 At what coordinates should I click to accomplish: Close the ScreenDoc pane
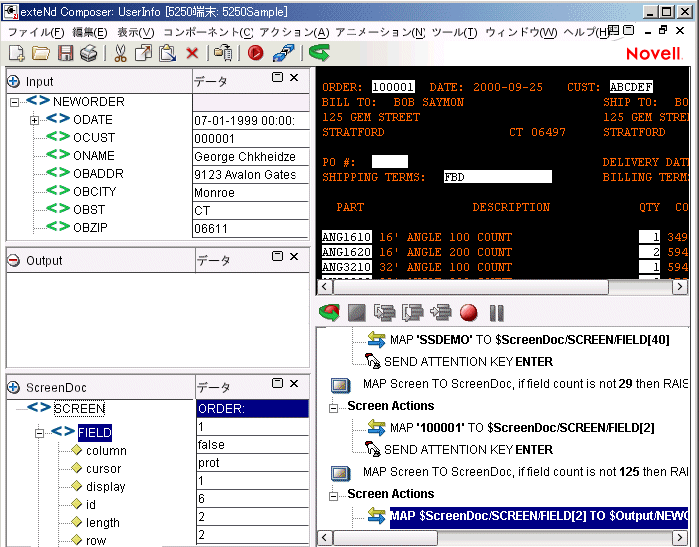coord(294,383)
